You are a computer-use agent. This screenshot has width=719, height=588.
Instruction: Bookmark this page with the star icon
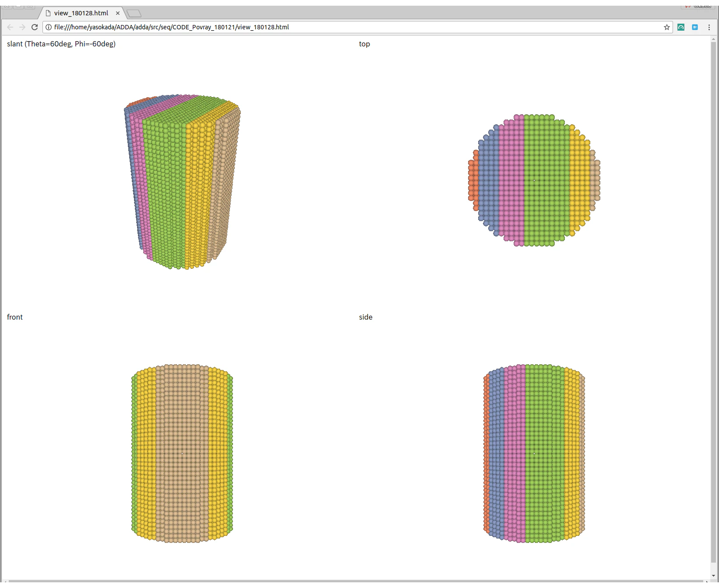coord(666,27)
